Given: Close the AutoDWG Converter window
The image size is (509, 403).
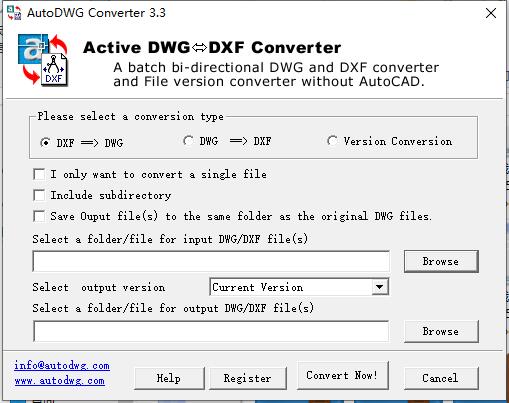Looking at the screenshot, I should [491, 13].
